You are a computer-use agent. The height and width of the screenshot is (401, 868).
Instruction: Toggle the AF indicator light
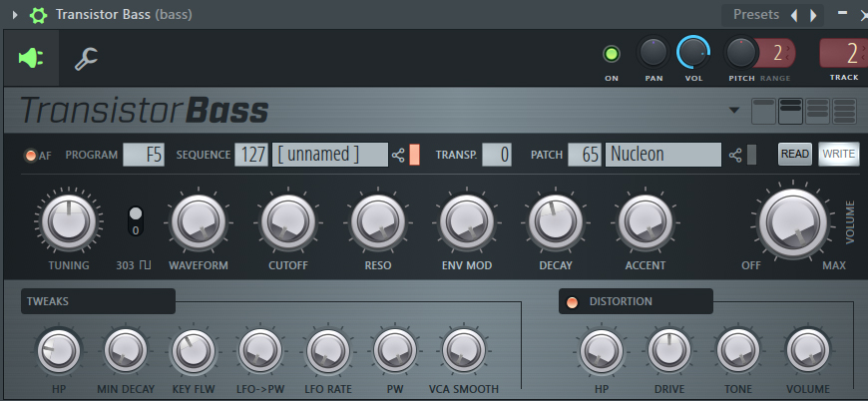tap(31, 156)
